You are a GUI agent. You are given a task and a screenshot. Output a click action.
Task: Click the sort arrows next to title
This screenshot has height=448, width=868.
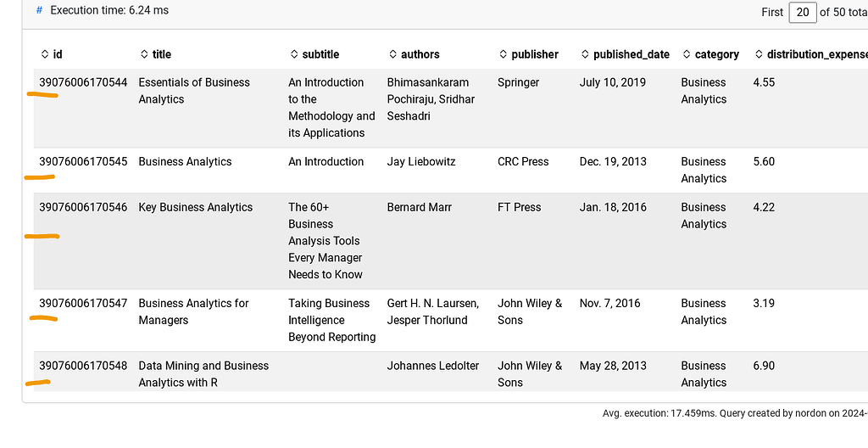coord(144,54)
